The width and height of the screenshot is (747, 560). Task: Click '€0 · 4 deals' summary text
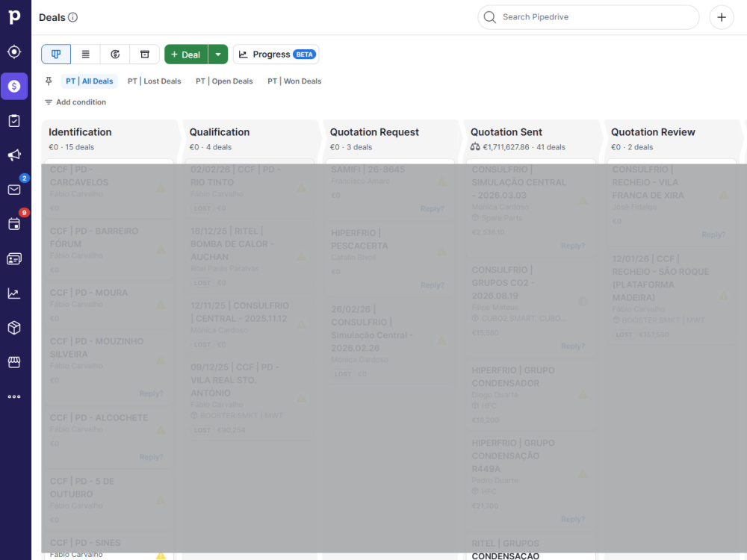[211, 147]
